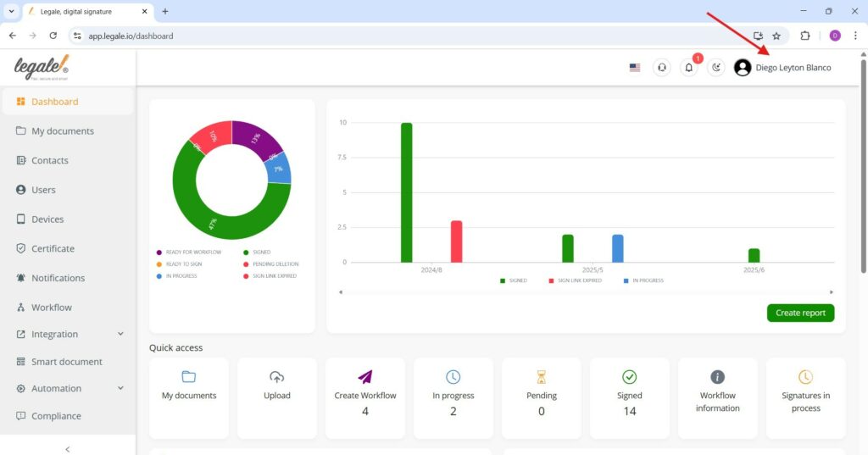This screenshot has width=868, height=455.
Task: Toggle PENDING DELETION donut legend entry
Action: [270, 264]
